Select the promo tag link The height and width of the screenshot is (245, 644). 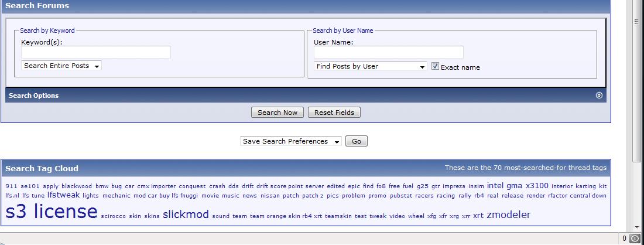pyautogui.click(x=377, y=196)
